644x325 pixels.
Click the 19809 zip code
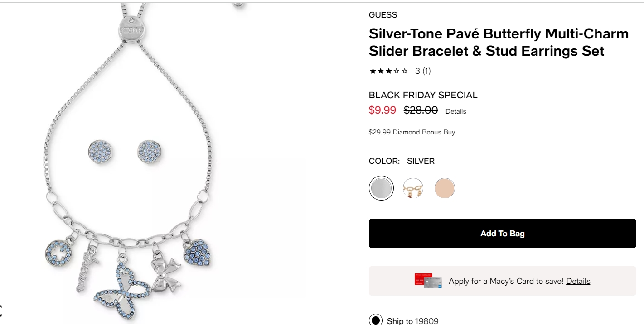(426, 321)
